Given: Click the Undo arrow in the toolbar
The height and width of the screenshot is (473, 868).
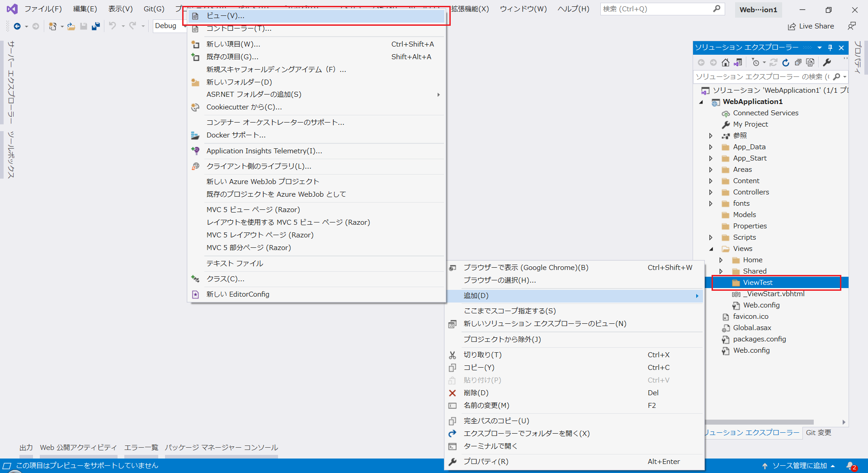Looking at the screenshot, I should pyautogui.click(x=113, y=26).
